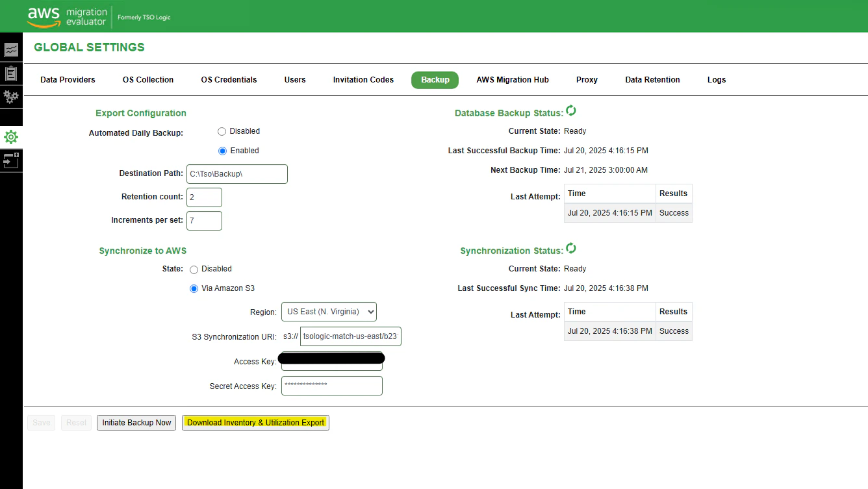Select the green gear Global Settings icon
This screenshot has height=489, width=868.
(x=11, y=137)
